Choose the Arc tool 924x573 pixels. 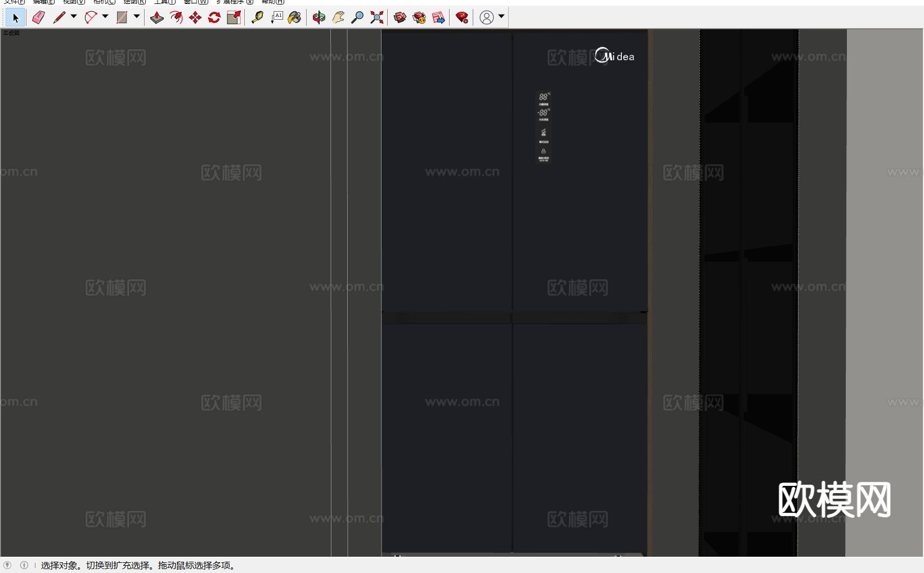click(91, 18)
